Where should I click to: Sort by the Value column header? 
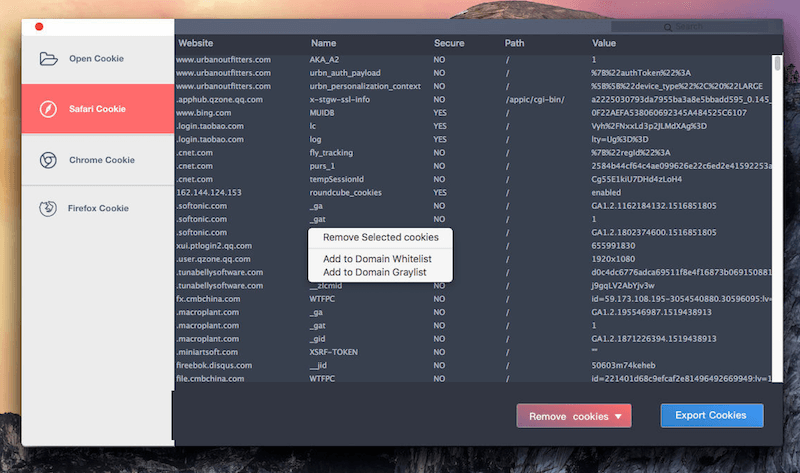click(x=604, y=43)
